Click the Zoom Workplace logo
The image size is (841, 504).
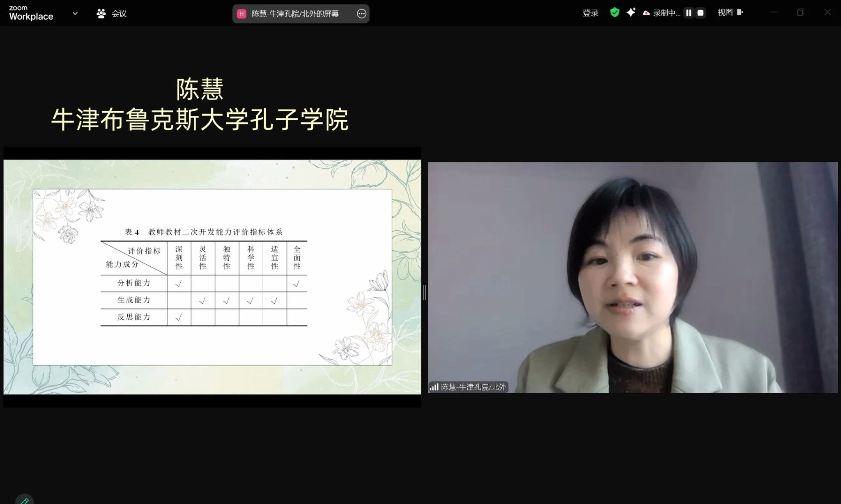(31, 13)
